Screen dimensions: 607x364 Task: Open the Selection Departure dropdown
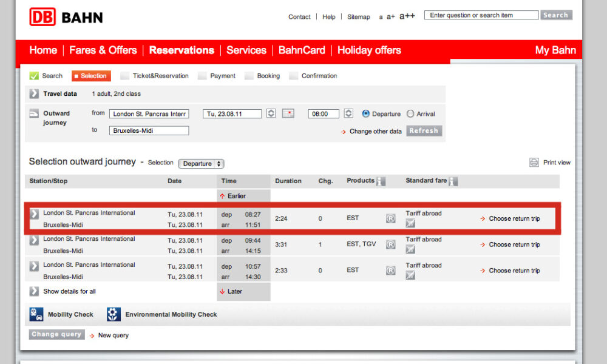coord(201,164)
